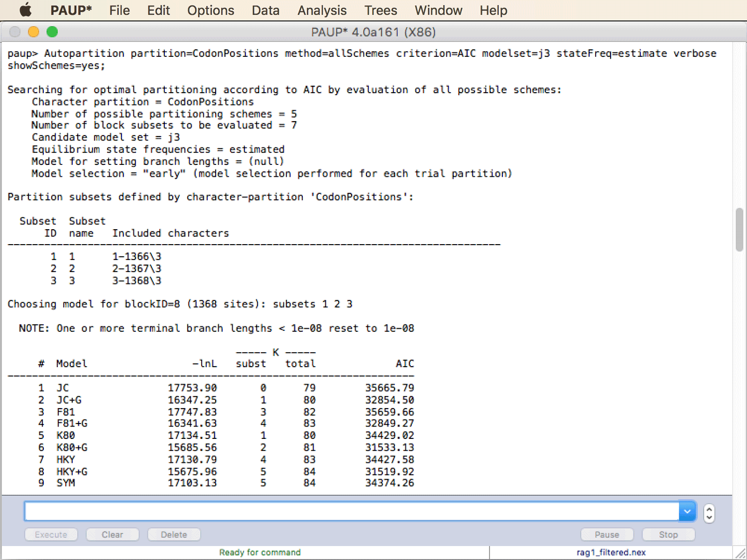The height and width of the screenshot is (560, 747).
Task: Open the Options menu
Action: pos(211,10)
